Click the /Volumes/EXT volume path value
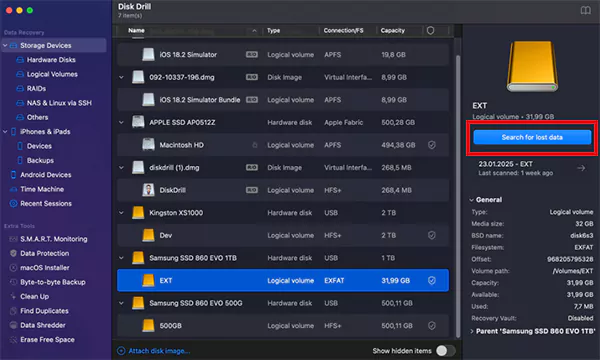Viewport: 600px width, 360px height. coord(572,271)
